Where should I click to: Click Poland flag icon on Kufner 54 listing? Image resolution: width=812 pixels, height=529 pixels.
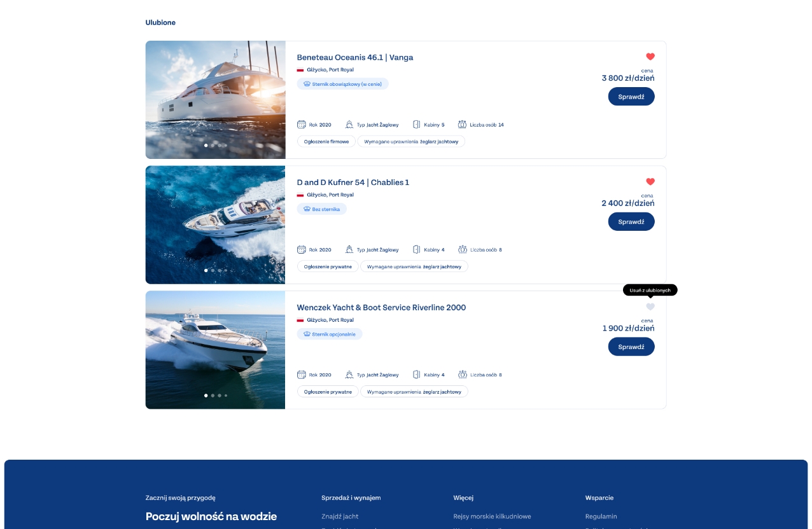(300, 195)
